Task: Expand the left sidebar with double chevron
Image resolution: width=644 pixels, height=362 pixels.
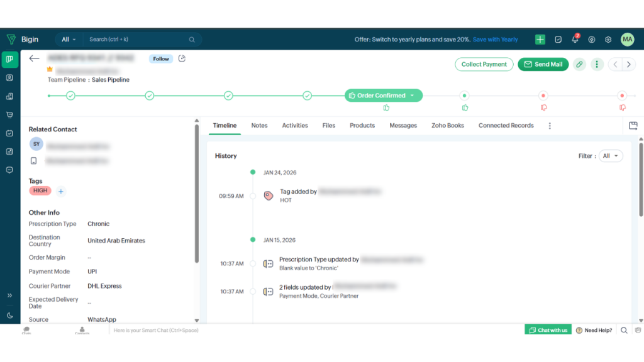Action: (x=9, y=295)
